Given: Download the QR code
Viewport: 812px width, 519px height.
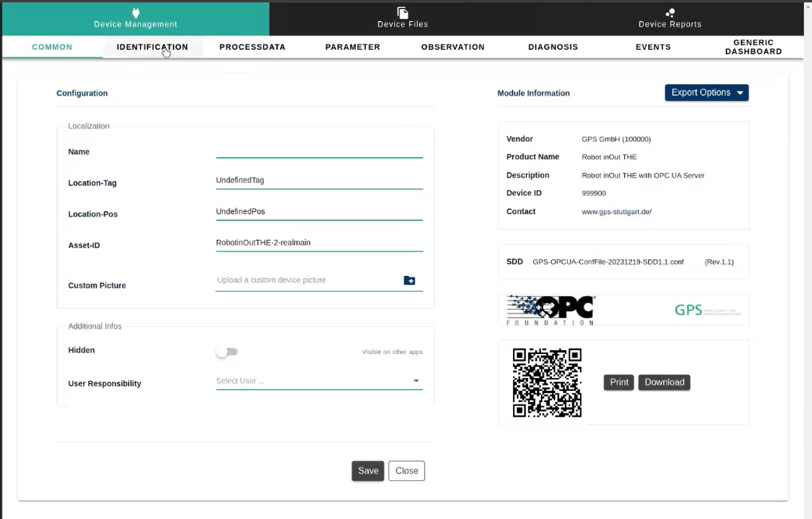Looking at the screenshot, I should pyautogui.click(x=664, y=382).
